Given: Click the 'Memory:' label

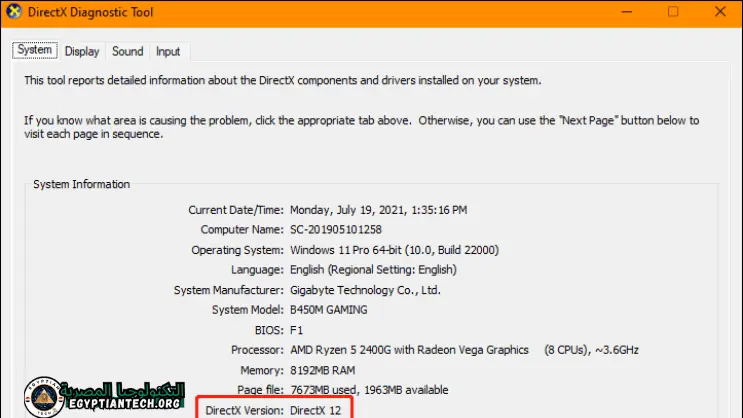Looking at the screenshot, I should (x=262, y=370).
